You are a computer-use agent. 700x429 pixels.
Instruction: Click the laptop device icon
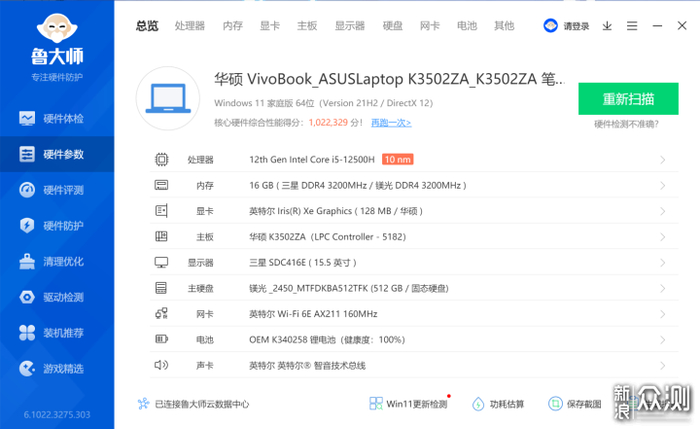[x=168, y=98]
